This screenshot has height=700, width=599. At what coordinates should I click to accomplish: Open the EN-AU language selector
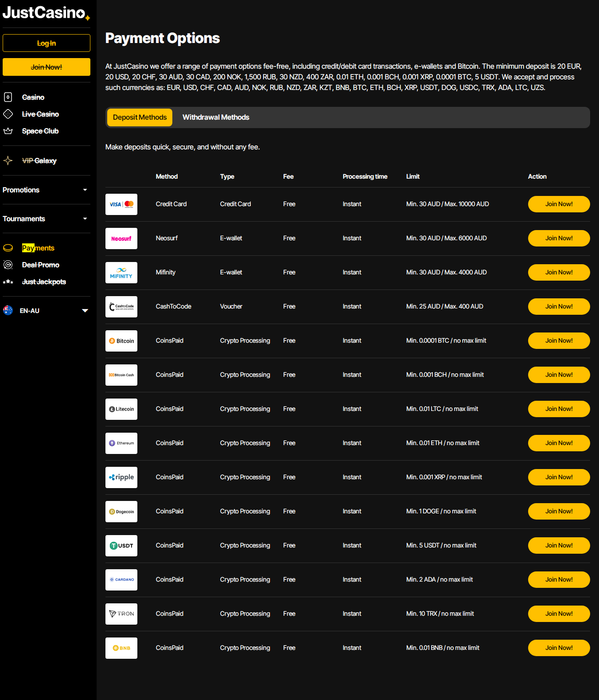click(46, 311)
